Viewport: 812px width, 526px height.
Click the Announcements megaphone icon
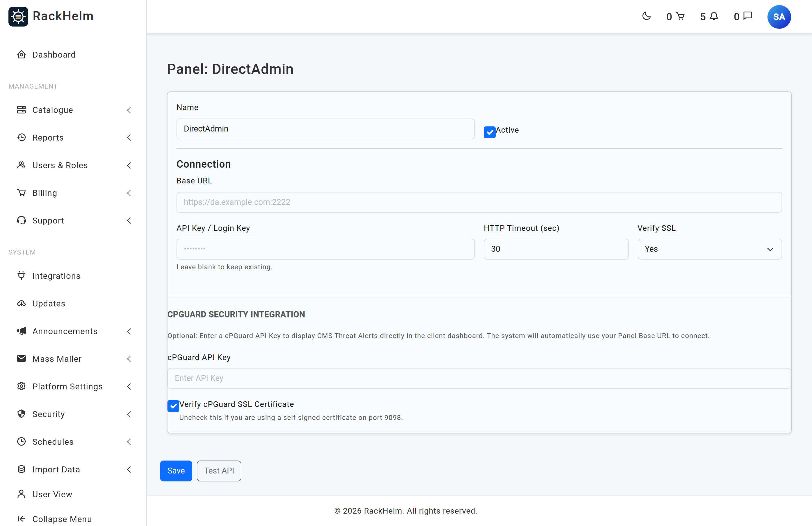[x=21, y=331]
